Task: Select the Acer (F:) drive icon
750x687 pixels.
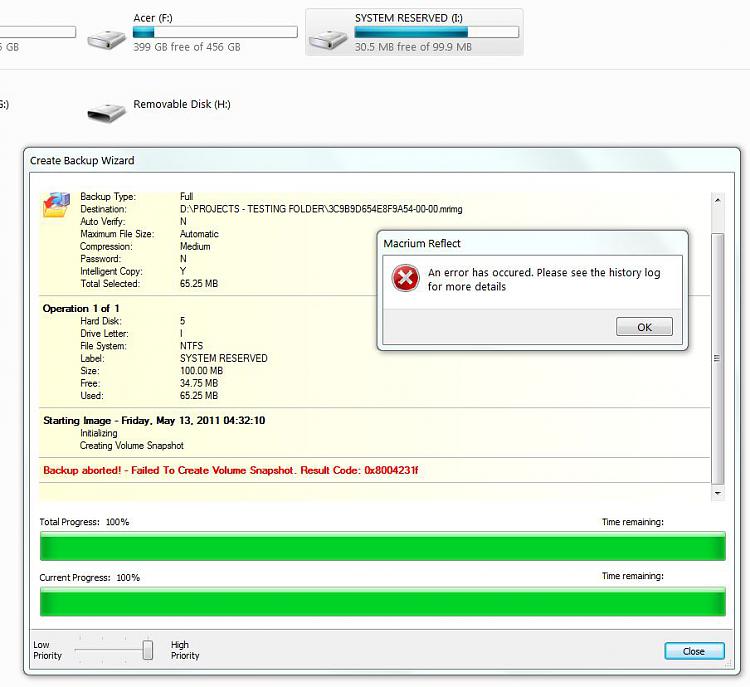Action: [106, 39]
